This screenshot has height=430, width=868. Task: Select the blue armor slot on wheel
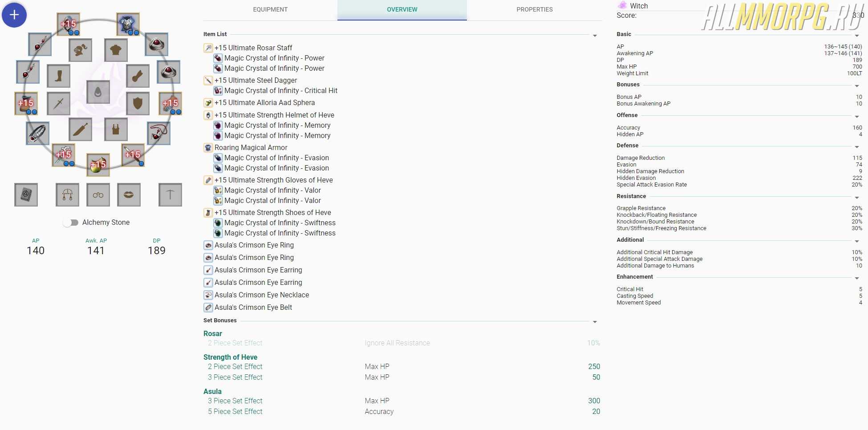point(128,24)
